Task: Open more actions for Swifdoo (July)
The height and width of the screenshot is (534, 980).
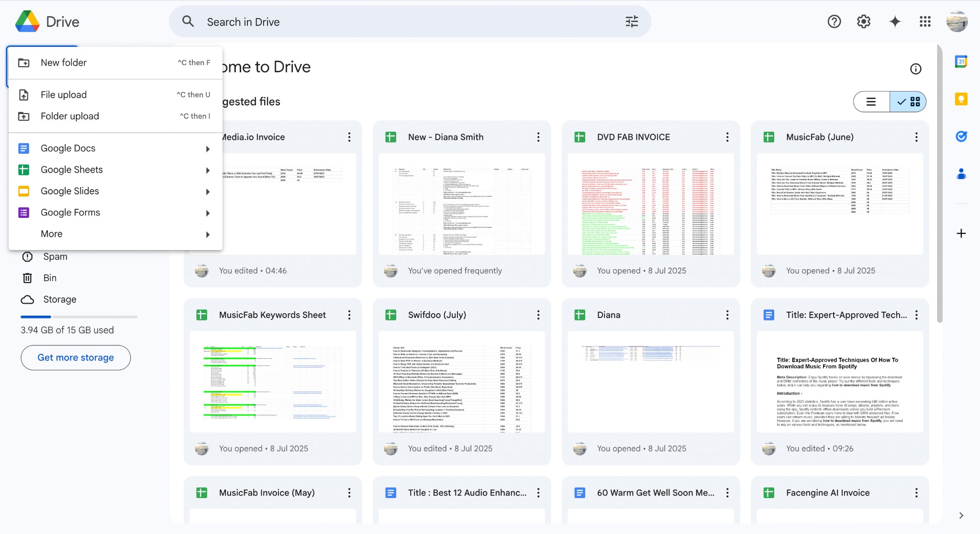Action: click(x=538, y=315)
